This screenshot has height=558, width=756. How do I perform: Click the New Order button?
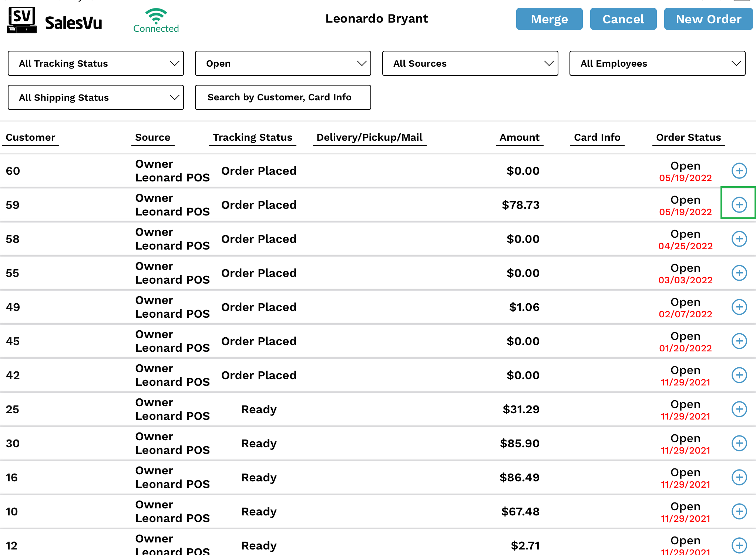[708, 19]
